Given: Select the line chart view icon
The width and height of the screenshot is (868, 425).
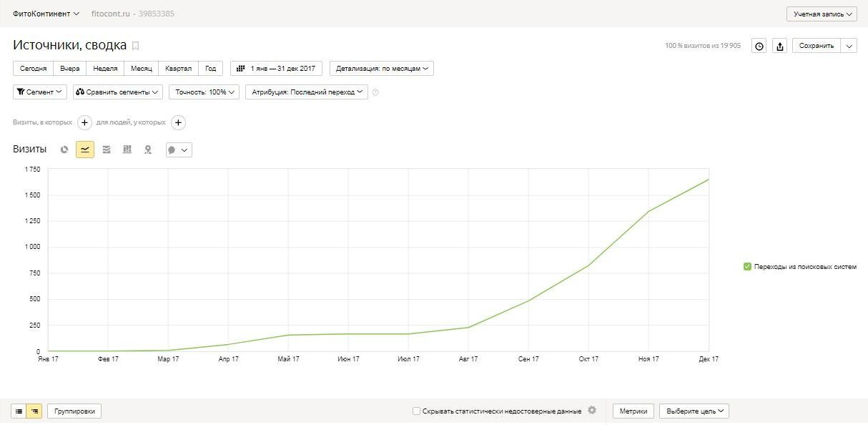Looking at the screenshot, I should click(85, 150).
